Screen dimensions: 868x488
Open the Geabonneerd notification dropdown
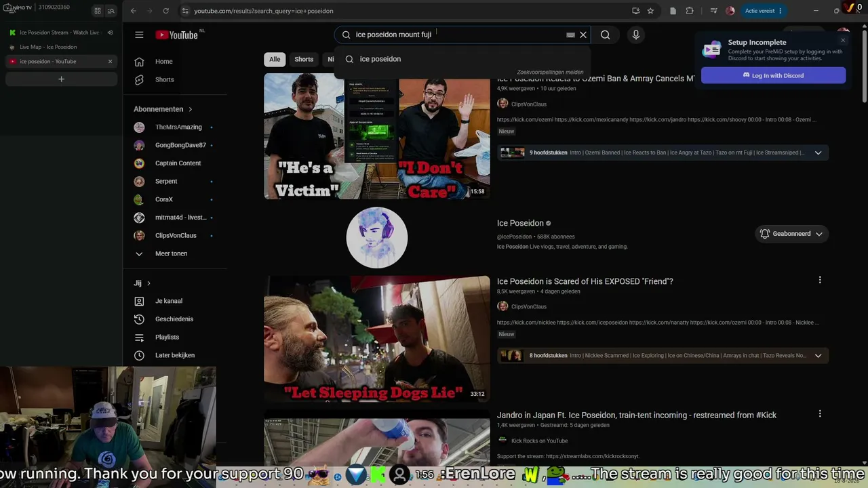(x=791, y=234)
